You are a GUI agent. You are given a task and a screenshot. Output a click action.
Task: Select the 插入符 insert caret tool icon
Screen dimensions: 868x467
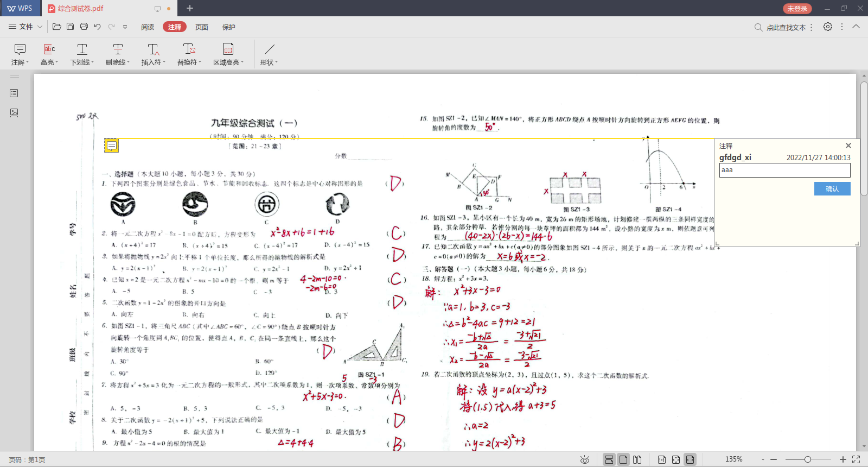[x=154, y=49]
